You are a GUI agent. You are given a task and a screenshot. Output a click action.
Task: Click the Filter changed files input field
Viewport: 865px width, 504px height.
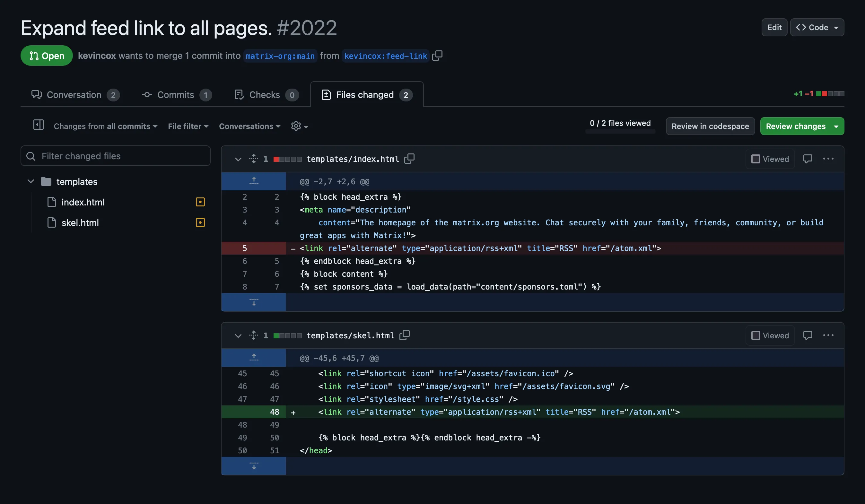pyautogui.click(x=115, y=156)
